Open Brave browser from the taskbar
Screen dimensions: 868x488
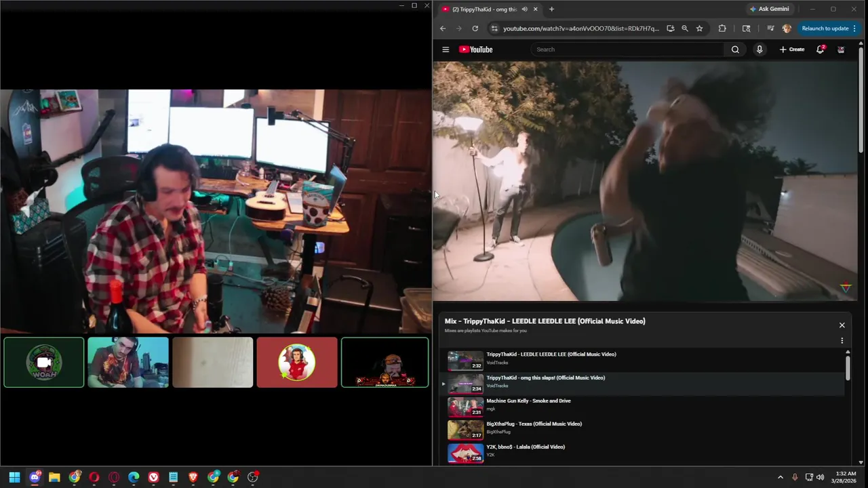point(193,477)
